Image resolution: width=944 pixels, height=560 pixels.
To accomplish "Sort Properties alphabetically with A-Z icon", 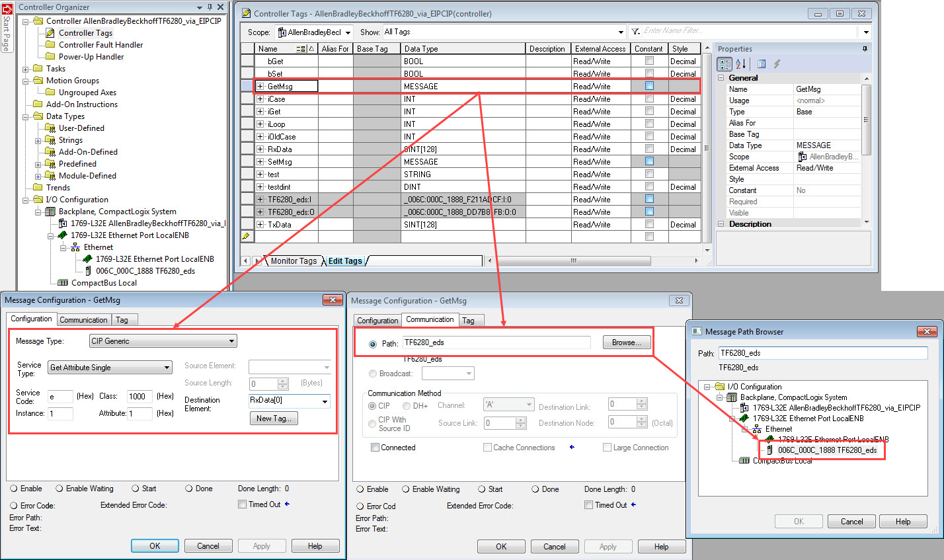I will tap(741, 64).
